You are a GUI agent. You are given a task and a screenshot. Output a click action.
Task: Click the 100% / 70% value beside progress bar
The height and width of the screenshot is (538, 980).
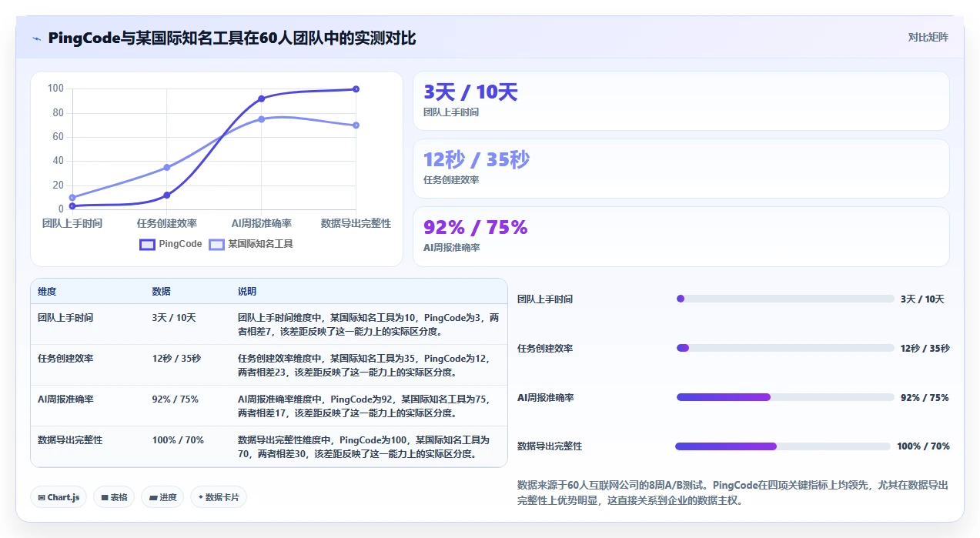point(923,446)
